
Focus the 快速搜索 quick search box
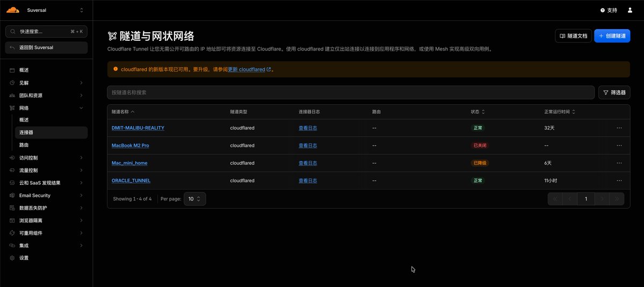[x=46, y=31]
